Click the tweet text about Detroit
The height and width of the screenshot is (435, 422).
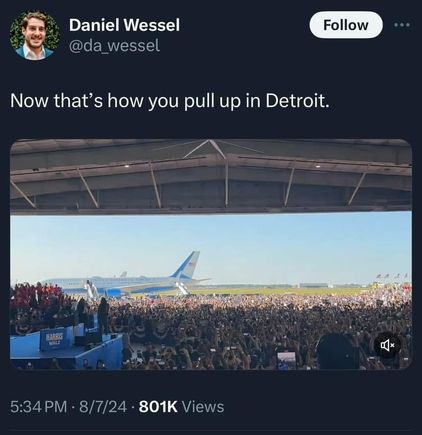click(170, 101)
